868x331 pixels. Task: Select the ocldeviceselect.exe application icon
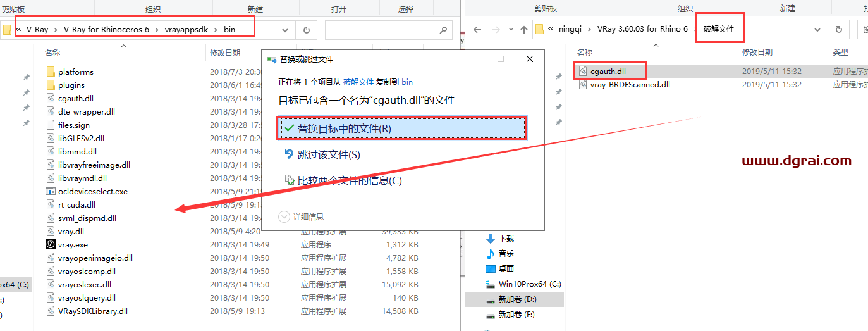51,192
